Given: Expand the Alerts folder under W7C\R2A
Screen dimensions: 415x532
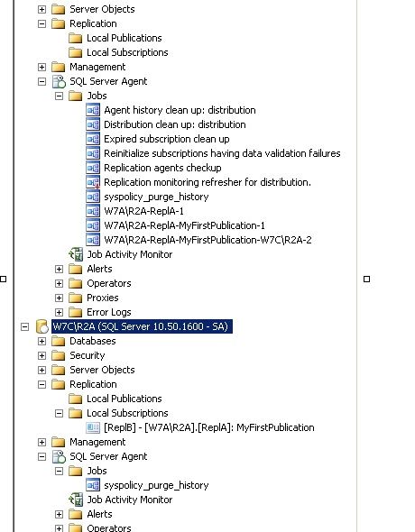Looking at the screenshot, I should click(x=59, y=514).
